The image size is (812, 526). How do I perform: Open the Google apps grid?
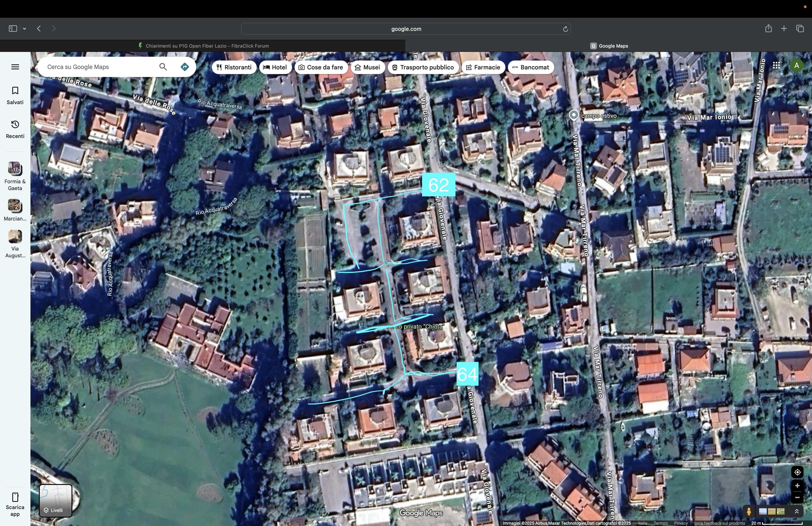776,65
